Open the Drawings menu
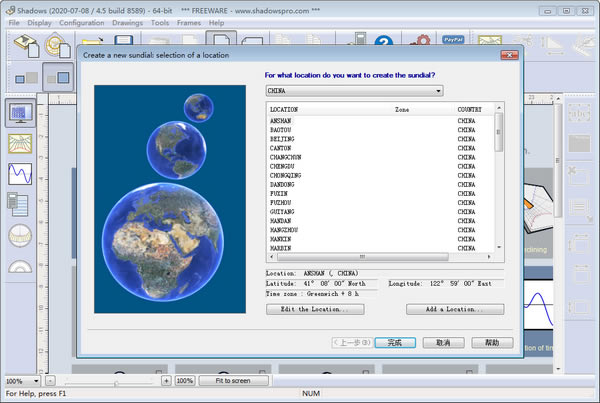Image resolution: width=600 pixels, height=403 pixels. point(127,22)
